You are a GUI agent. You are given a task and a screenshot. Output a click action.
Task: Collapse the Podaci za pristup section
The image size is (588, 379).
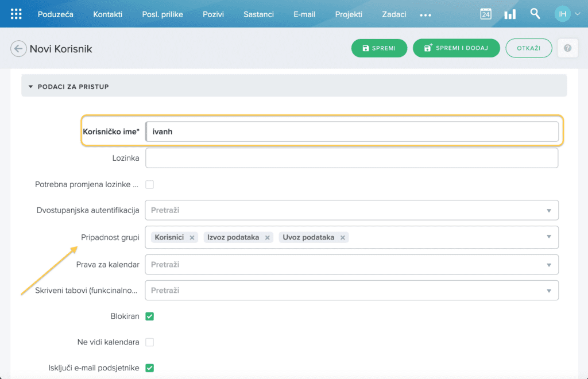30,86
